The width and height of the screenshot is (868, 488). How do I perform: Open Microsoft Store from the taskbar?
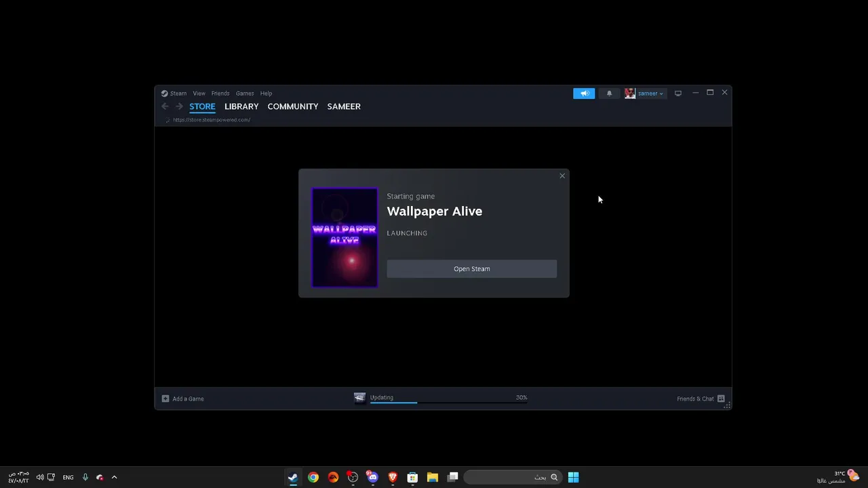coord(412,477)
